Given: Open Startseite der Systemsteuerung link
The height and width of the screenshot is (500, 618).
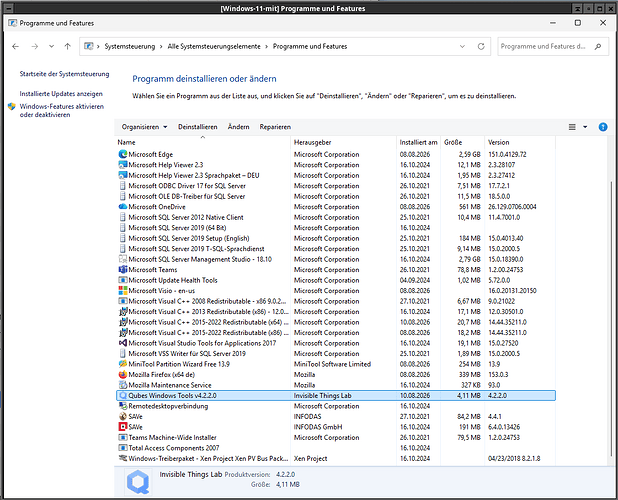Looking at the screenshot, I should (64, 74).
